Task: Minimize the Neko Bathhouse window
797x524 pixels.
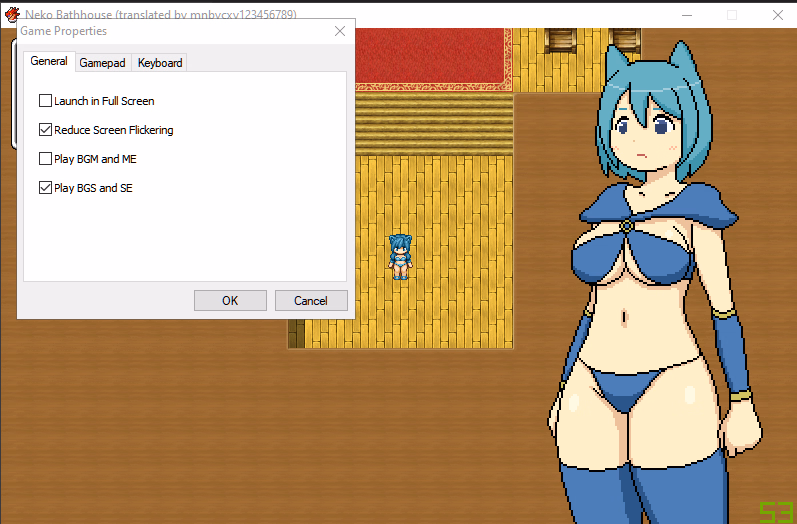Action: (x=687, y=15)
